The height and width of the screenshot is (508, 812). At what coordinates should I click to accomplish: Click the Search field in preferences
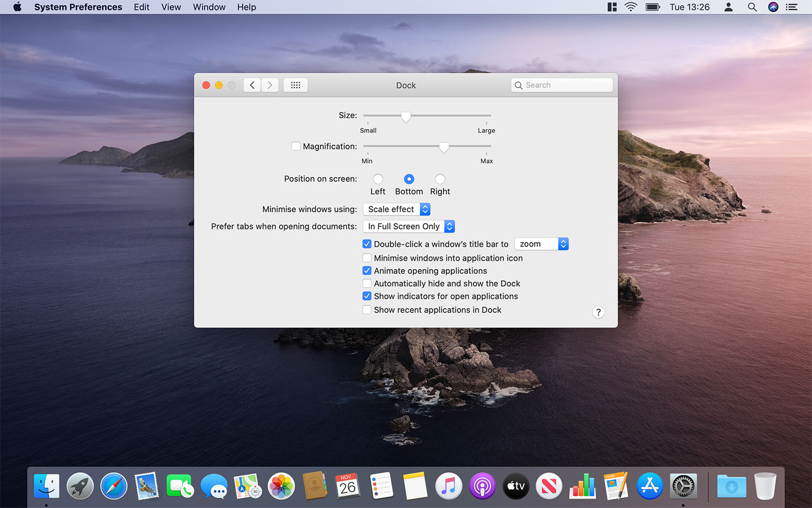pyautogui.click(x=562, y=85)
